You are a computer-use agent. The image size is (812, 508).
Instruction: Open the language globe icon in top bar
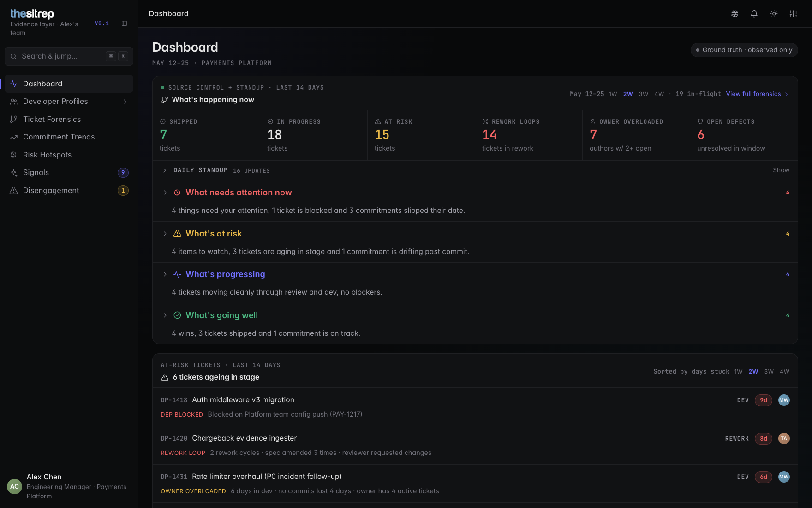(x=735, y=14)
